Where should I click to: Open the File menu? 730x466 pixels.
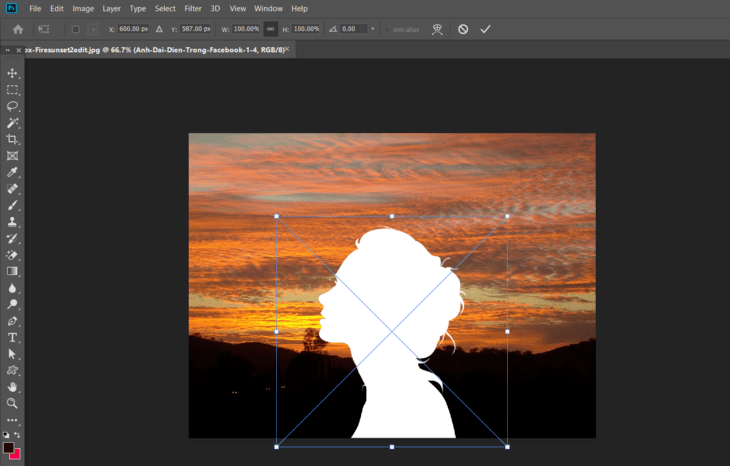(x=35, y=8)
